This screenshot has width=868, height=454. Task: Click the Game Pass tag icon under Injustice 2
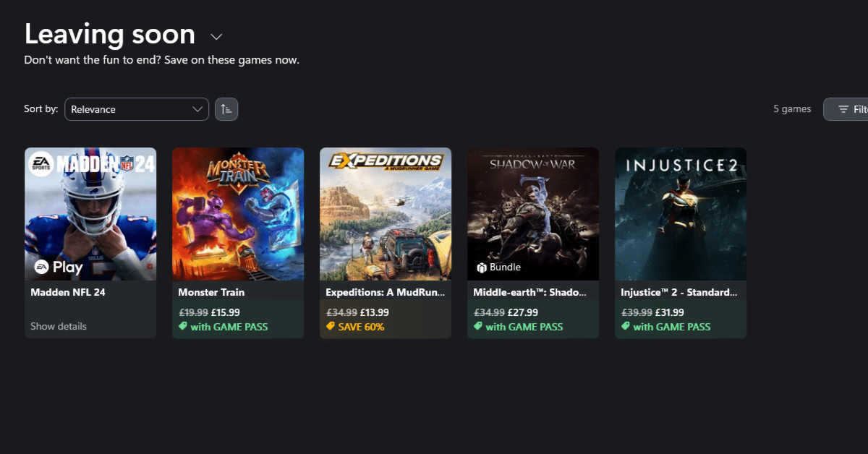[626, 327]
